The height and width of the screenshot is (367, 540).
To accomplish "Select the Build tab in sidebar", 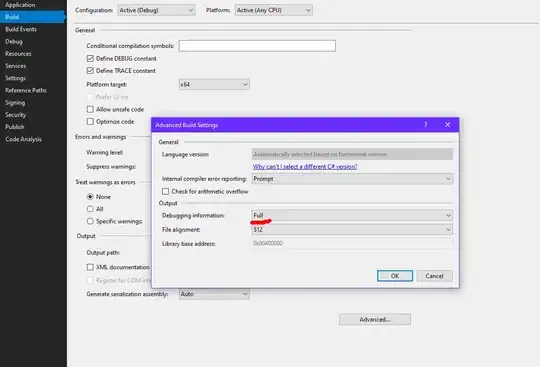I will [33, 17].
